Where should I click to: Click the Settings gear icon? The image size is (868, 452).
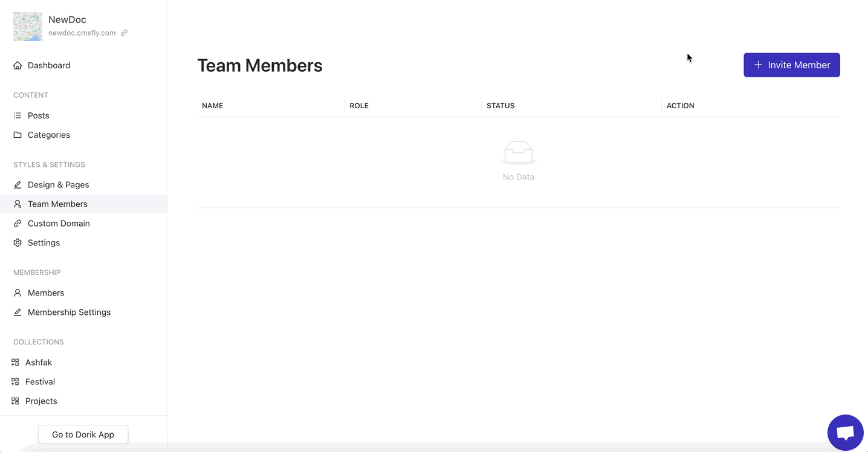(18, 243)
